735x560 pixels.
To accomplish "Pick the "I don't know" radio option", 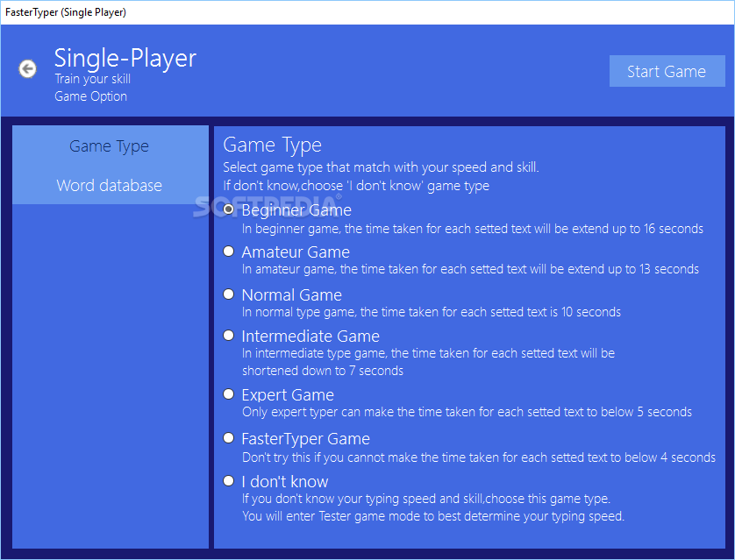I will (x=229, y=481).
